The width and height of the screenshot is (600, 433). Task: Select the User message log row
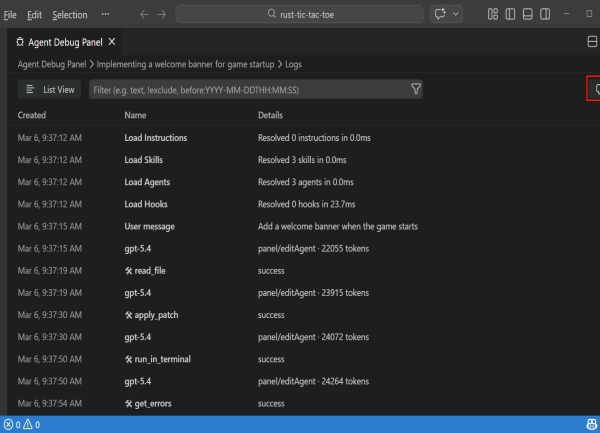tap(303, 226)
